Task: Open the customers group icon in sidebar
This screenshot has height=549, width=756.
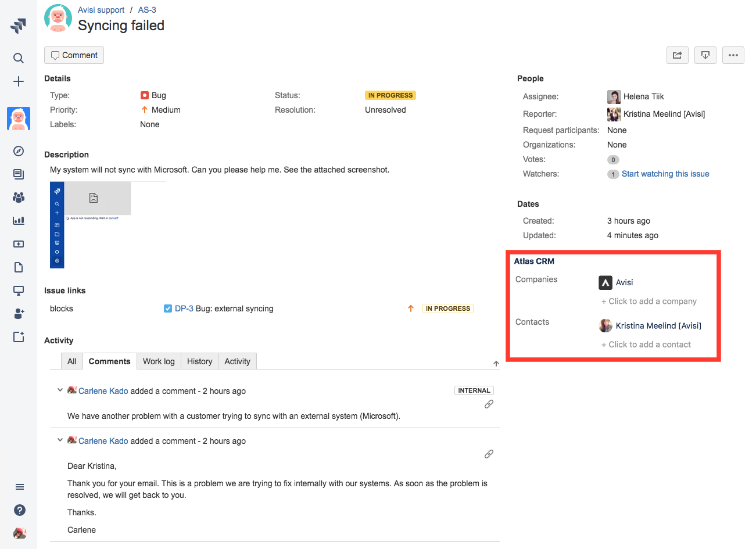Action: click(x=19, y=198)
